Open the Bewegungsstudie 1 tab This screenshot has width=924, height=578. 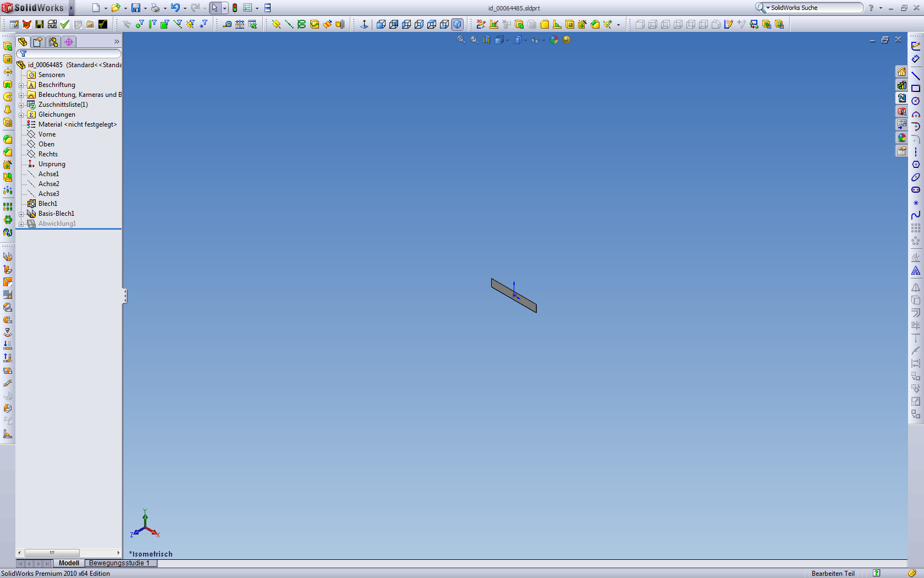pyautogui.click(x=119, y=563)
